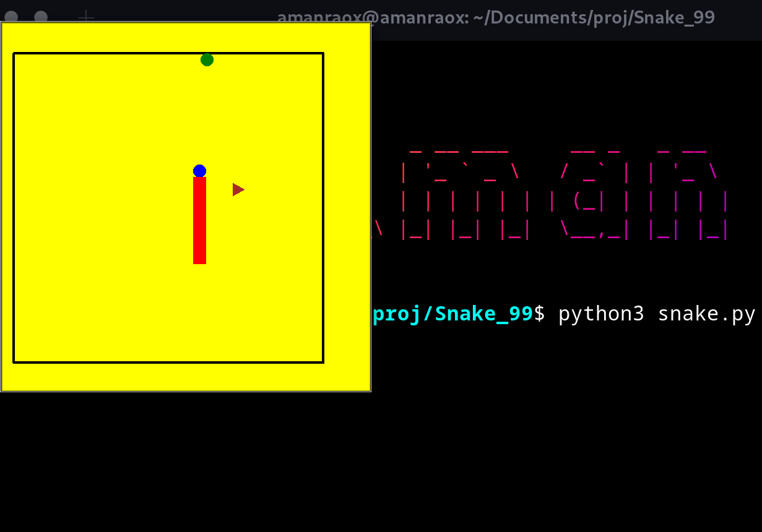Click the brown triangular turtle cursor
Screen dimensions: 762x532
click(238, 189)
